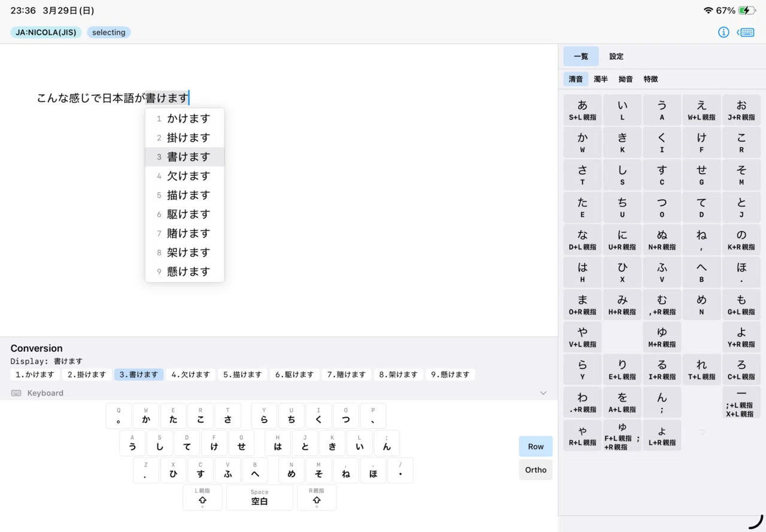Image resolution: width=766 pixels, height=532 pixels.
Task: Tap the G key labeled せ
Action: [241, 443]
